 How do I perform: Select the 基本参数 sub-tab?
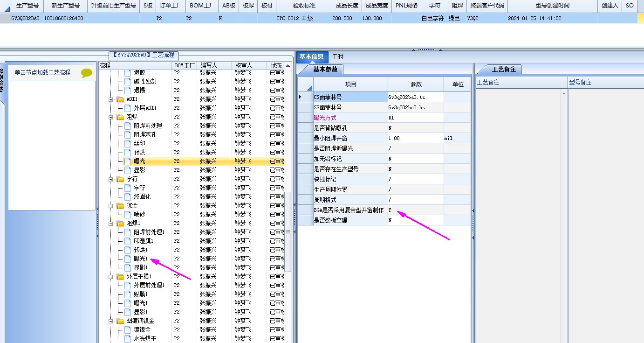pos(325,69)
